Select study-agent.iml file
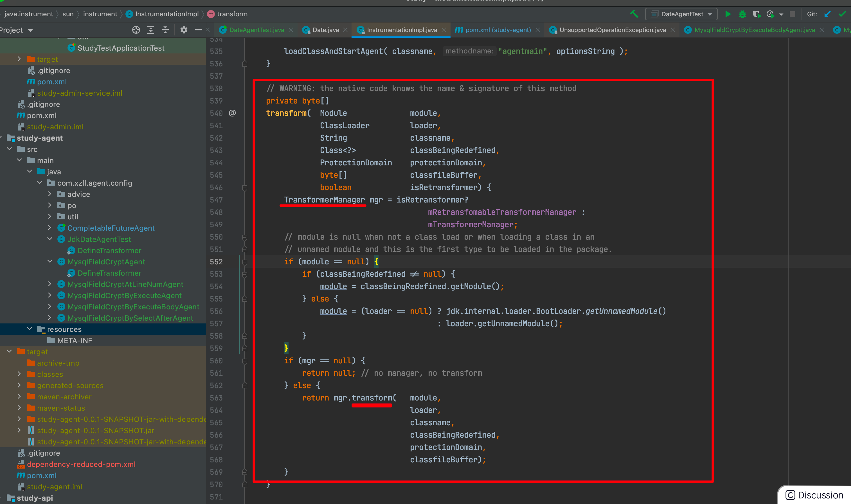 (54, 487)
